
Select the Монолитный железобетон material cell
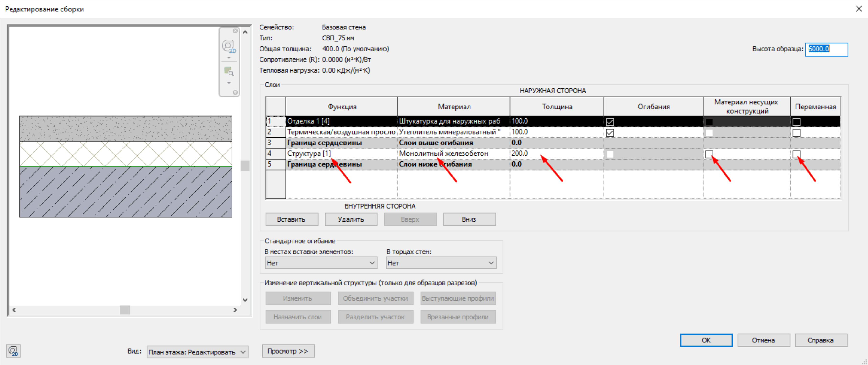[x=453, y=154]
